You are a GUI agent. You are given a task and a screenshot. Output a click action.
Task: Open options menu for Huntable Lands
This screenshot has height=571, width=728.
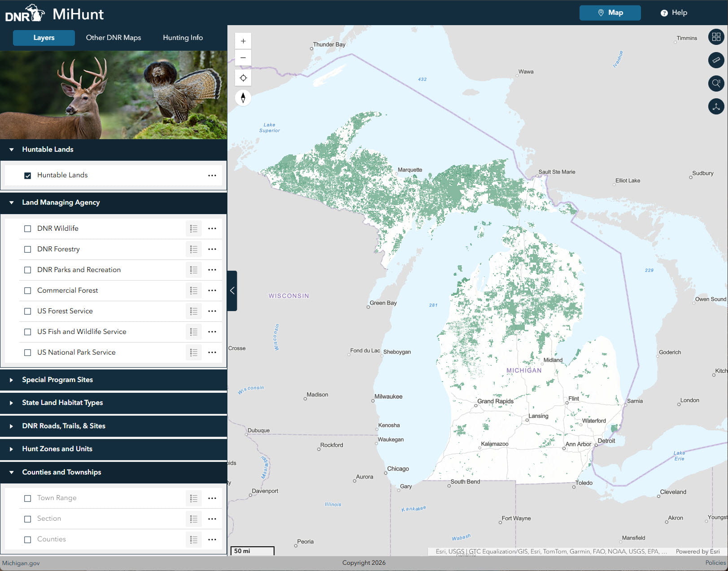point(212,176)
